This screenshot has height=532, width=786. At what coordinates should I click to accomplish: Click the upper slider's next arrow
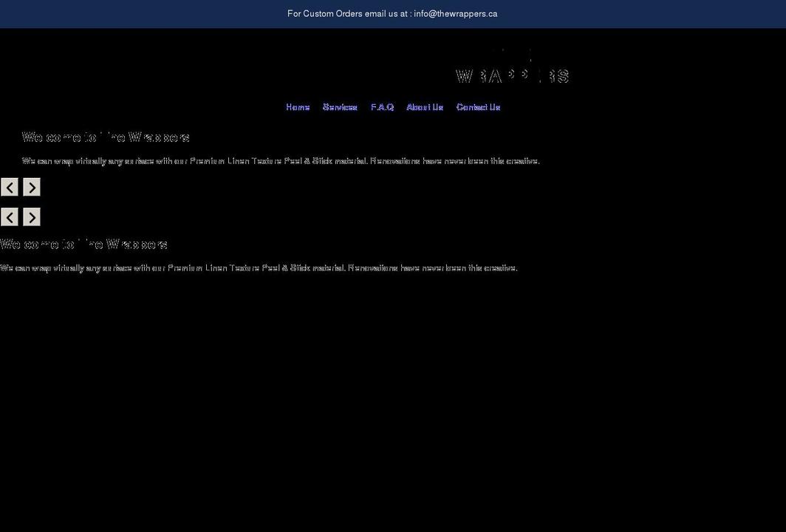32,187
